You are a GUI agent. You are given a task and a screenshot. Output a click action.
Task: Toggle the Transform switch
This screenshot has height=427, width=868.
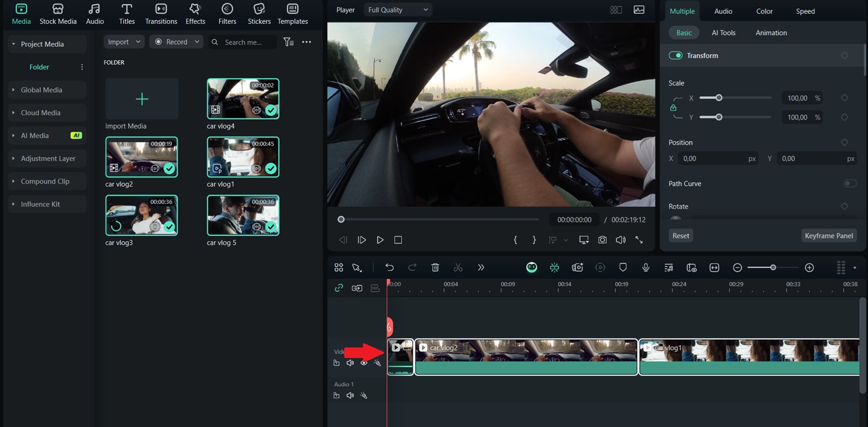pyautogui.click(x=676, y=56)
